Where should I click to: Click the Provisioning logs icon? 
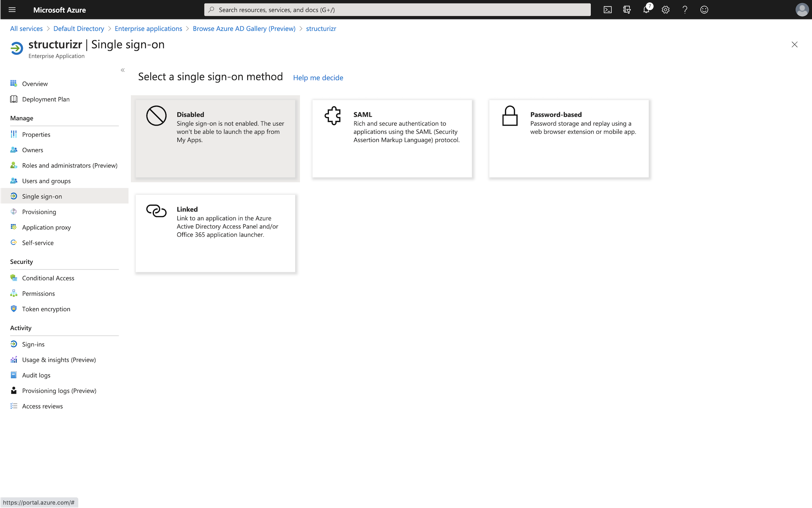(x=14, y=390)
